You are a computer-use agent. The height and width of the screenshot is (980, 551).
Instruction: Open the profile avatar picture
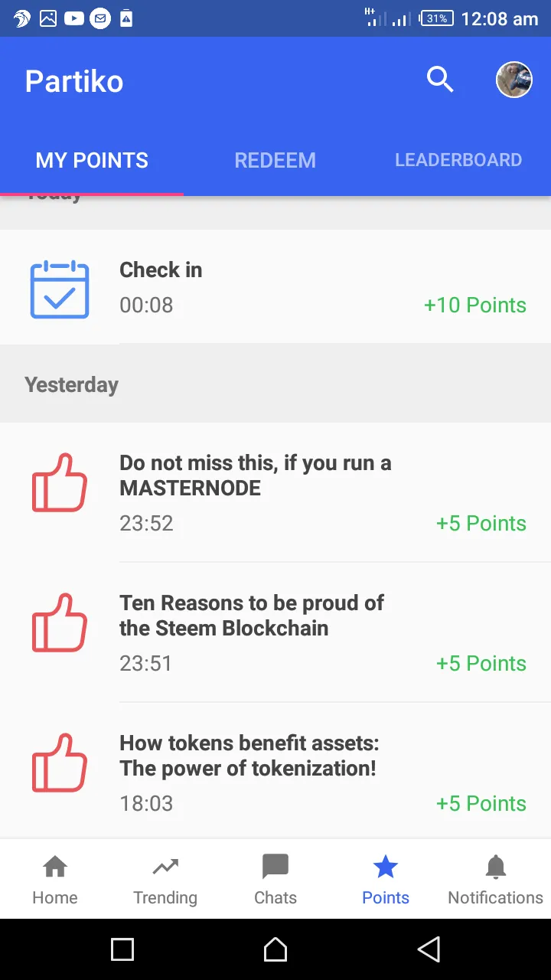pyautogui.click(x=514, y=80)
